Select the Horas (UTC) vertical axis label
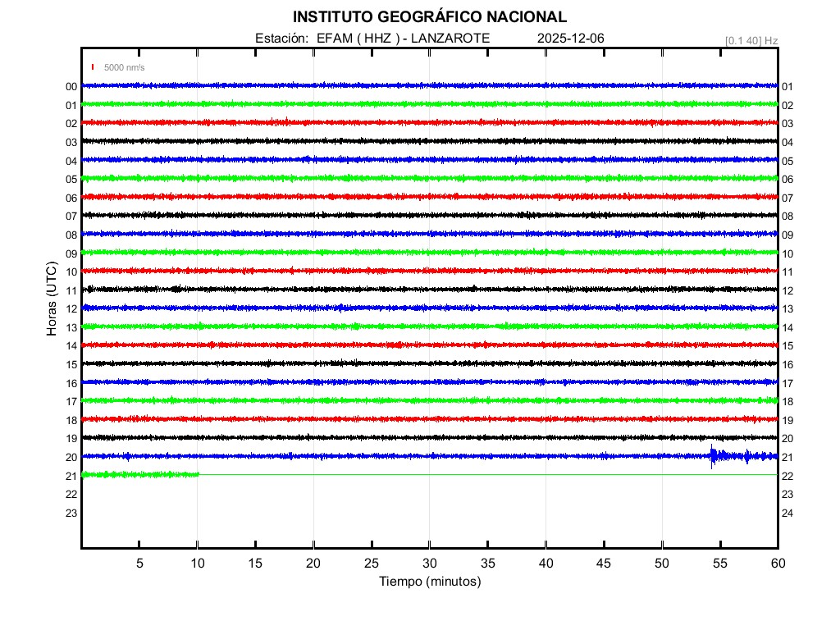The width and height of the screenshot is (840, 630). [x=52, y=300]
